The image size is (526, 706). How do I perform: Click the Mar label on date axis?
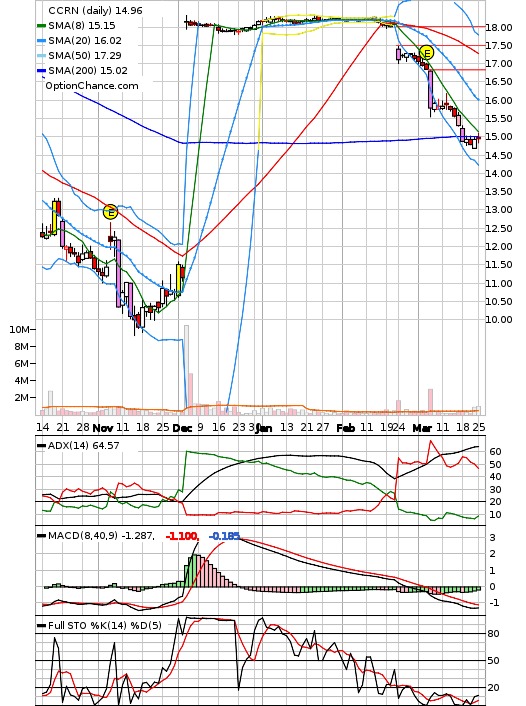coord(422,428)
